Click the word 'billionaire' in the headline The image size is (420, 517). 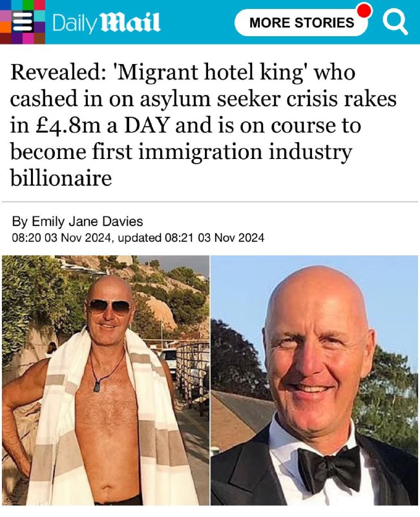pos(61,178)
